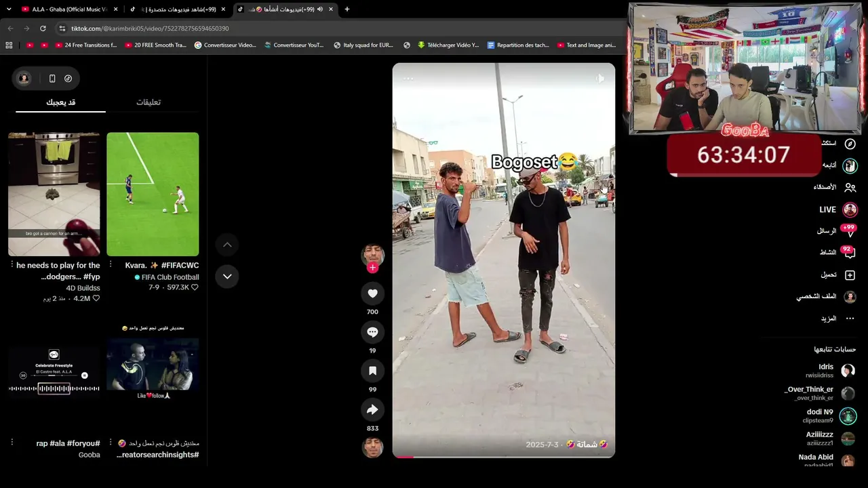Open Activity inbox with the 92 badge

(x=849, y=253)
